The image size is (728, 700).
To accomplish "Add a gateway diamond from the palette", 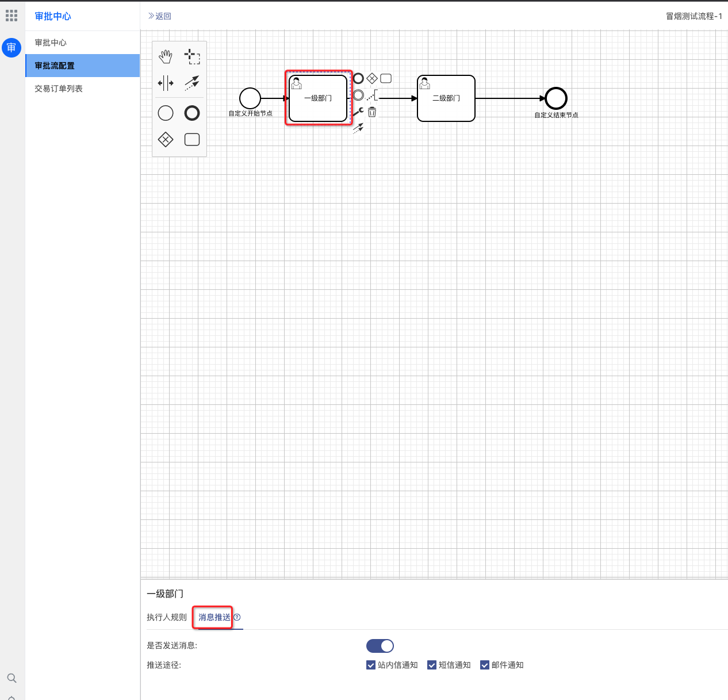I will pyautogui.click(x=166, y=139).
